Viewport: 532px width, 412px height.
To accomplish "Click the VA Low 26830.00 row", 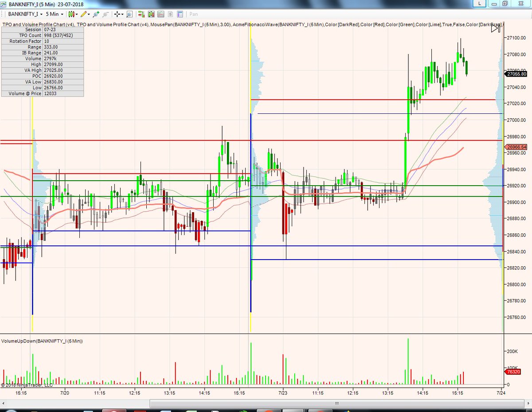I will (x=42, y=82).
